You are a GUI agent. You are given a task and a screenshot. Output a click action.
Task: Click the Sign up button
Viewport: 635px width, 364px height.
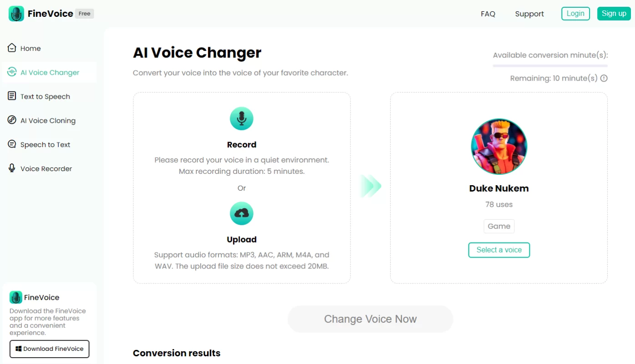pyautogui.click(x=614, y=14)
